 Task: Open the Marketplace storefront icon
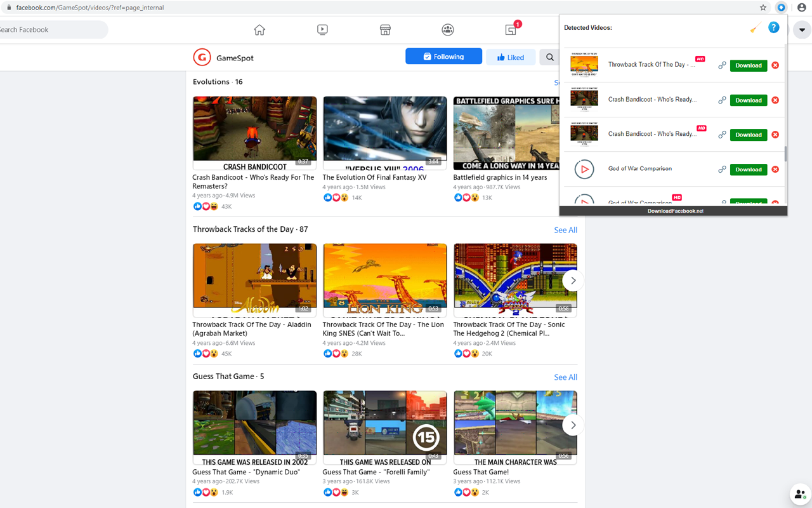(385, 30)
